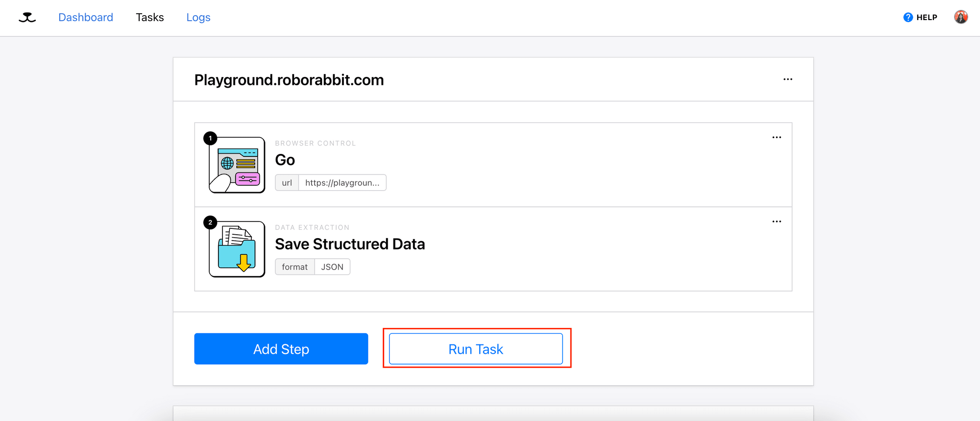Click the format label chip

pyautogui.click(x=294, y=267)
